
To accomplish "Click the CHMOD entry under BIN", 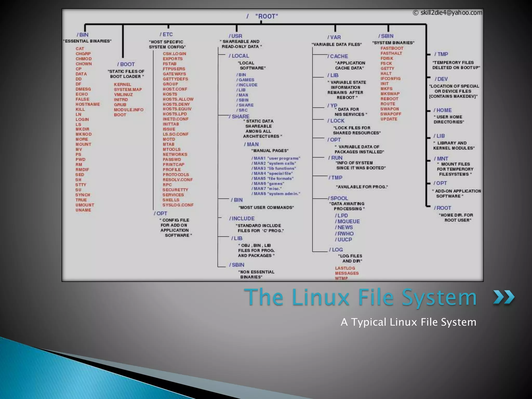I will tap(84, 59).
